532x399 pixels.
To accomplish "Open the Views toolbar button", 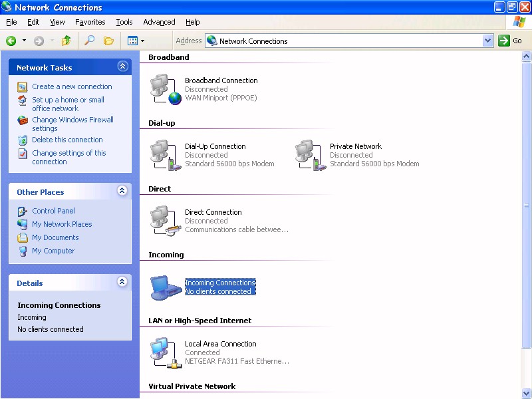I will tap(132, 41).
